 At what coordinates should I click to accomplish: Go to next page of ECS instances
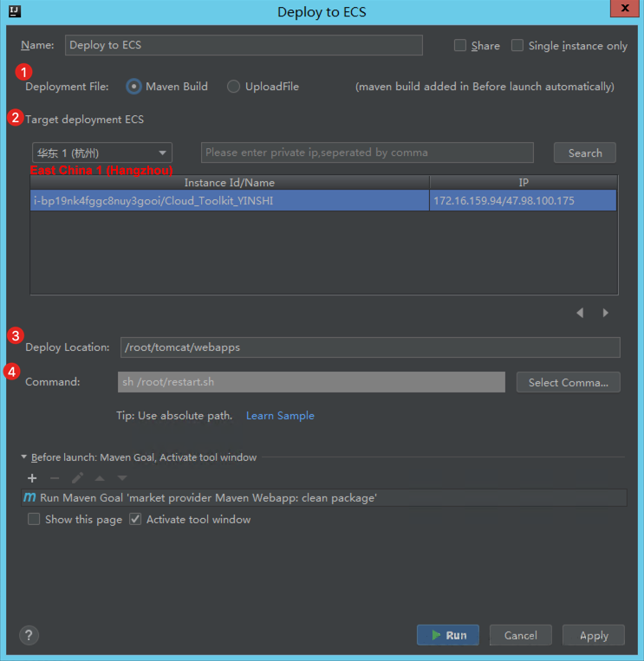pos(606,313)
